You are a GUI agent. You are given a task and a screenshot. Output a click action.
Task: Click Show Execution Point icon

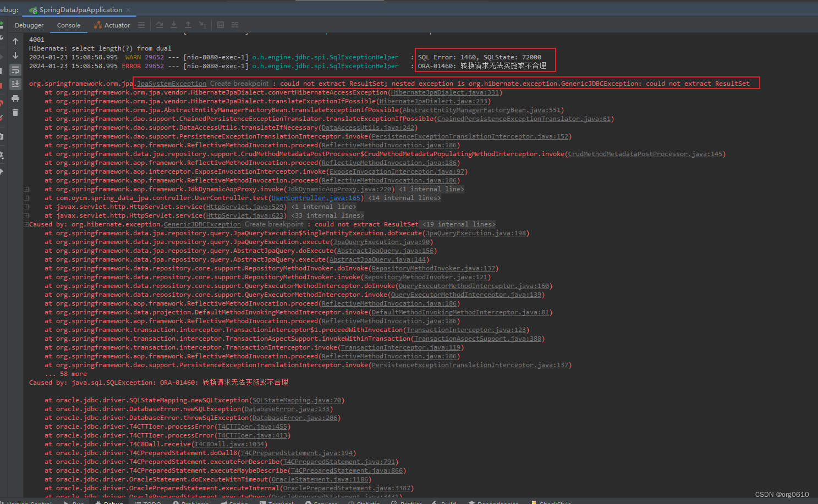coord(159,25)
